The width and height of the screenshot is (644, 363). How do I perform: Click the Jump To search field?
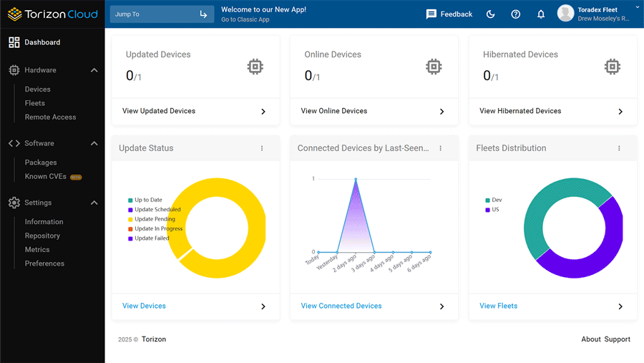pos(154,14)
